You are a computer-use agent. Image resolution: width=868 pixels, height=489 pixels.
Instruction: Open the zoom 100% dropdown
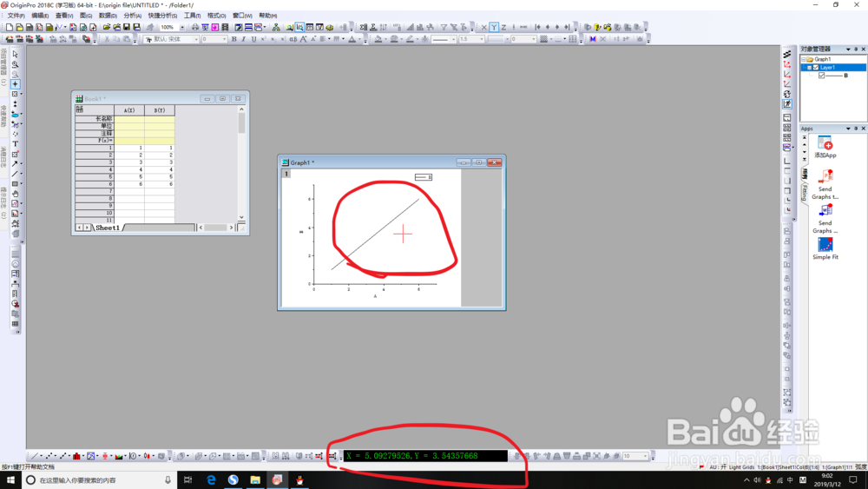(182, 27)
